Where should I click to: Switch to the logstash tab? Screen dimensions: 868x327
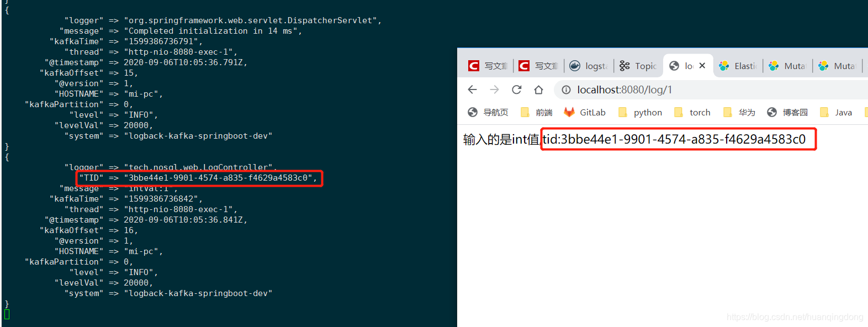[x=589, y=66]
